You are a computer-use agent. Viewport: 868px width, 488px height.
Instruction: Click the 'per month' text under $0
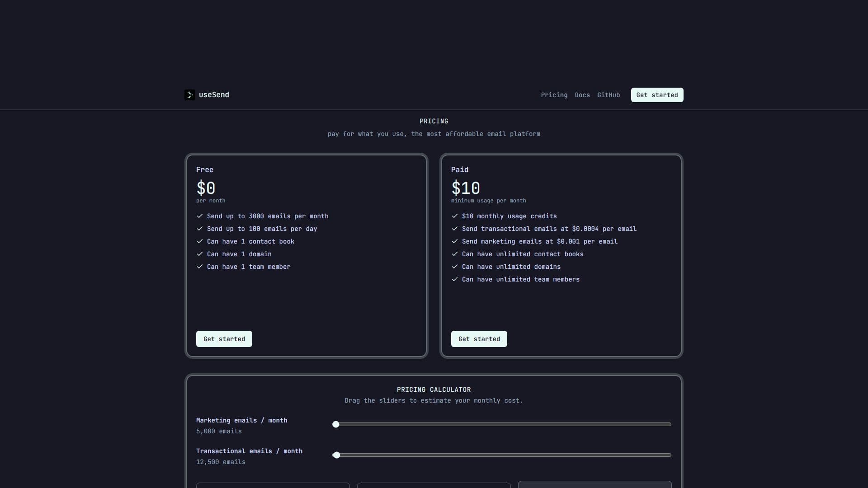[x=211, y=201]
